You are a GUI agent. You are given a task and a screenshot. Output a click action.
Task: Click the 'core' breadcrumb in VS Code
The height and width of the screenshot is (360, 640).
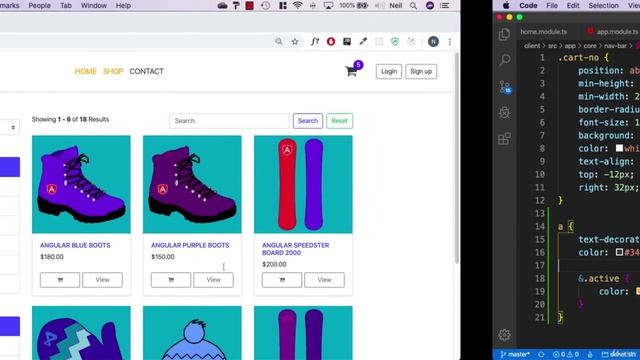[x=589, y=46]
